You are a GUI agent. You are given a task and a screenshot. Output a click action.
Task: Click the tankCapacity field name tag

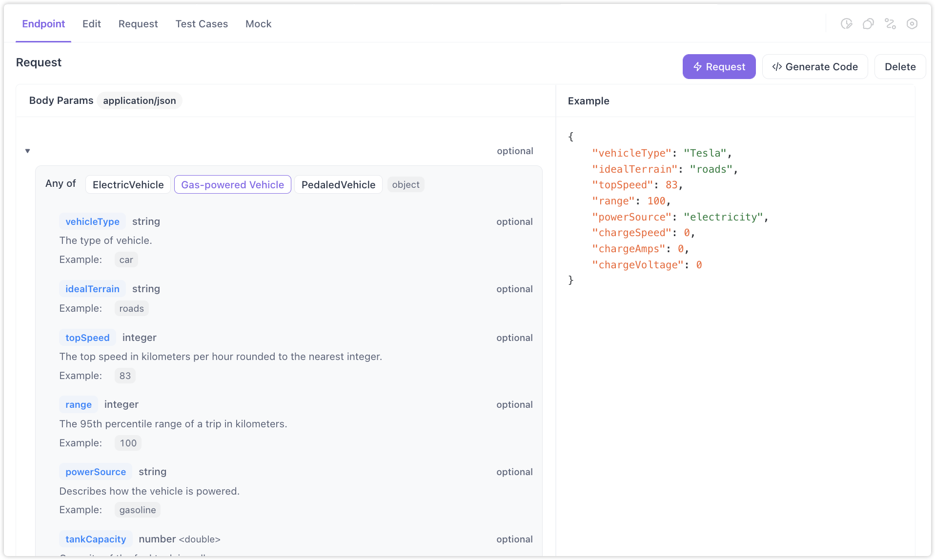[x=96, y=539]
